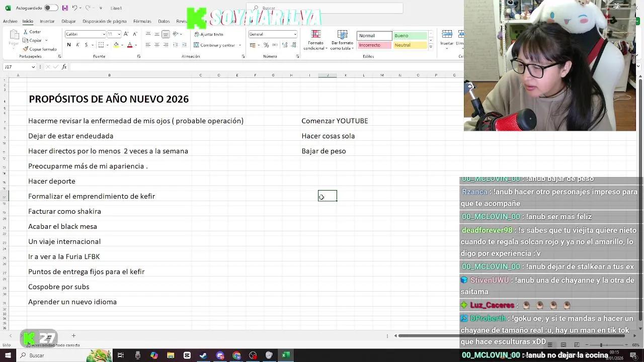The width and height of the screenshot is (644, 362).
Task: Expand the Name Box dropdown for J17
Action: click(33, 67)
